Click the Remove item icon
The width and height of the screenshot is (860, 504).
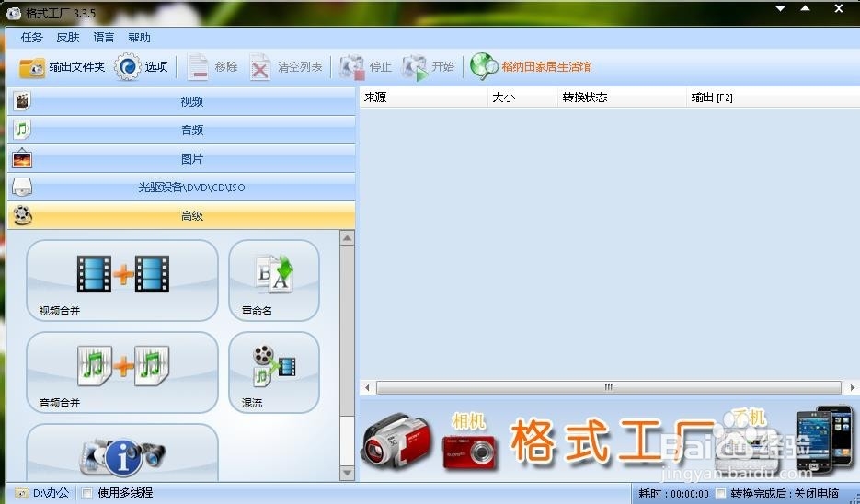[x=198, y=67]
